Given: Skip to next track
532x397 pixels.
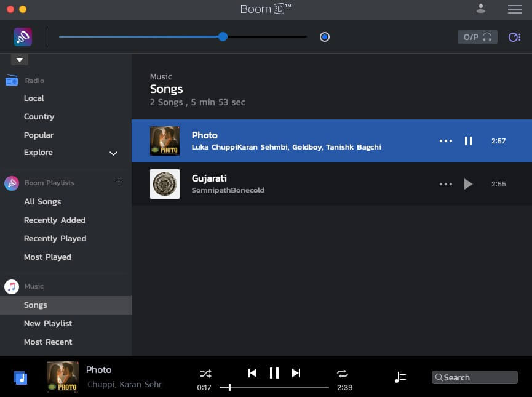Looking at the screenshot, I should (x=296, y=373).
